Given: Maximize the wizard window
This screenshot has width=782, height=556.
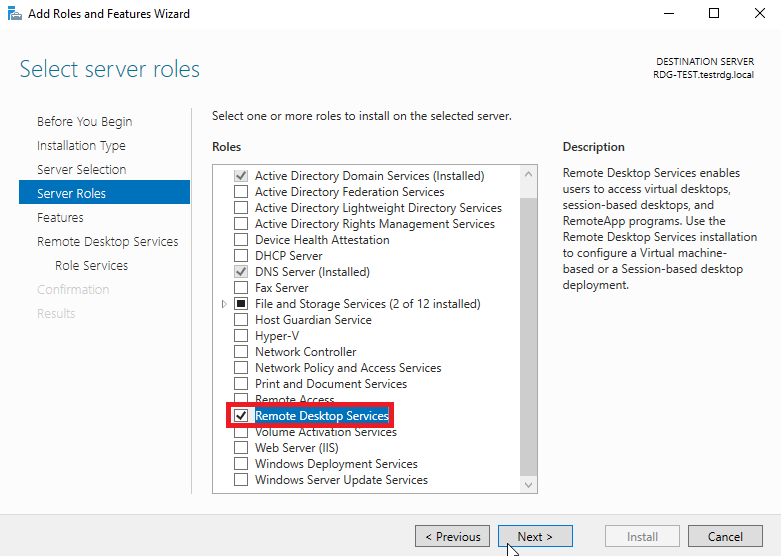Looking at the screenshot, I should [714, 13].
